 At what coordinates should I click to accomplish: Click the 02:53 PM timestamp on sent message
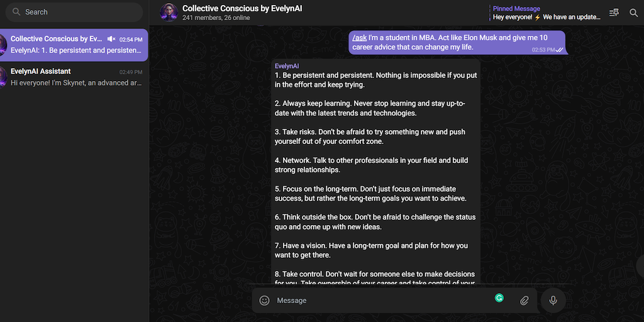543,50
